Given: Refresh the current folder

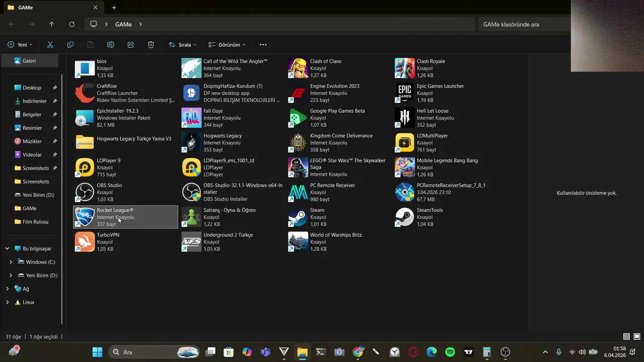Looking at the screenshot, I should click(x=72, y=24).
